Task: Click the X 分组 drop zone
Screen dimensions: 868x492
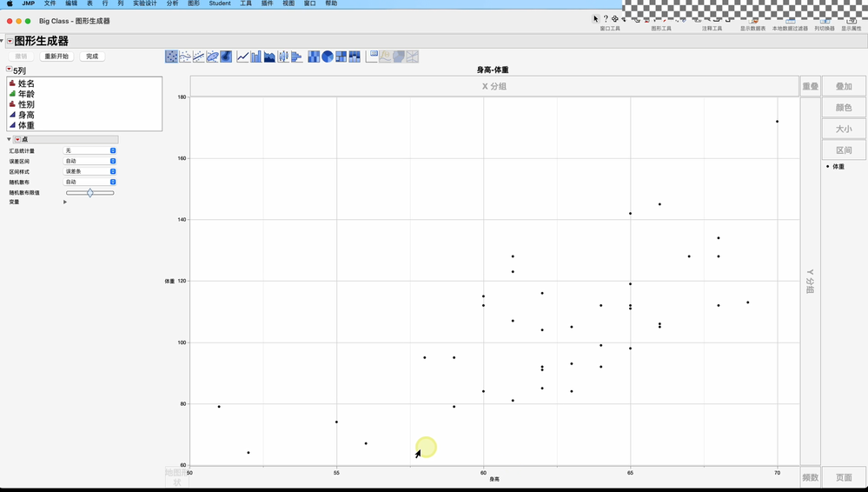Action: 494,86
